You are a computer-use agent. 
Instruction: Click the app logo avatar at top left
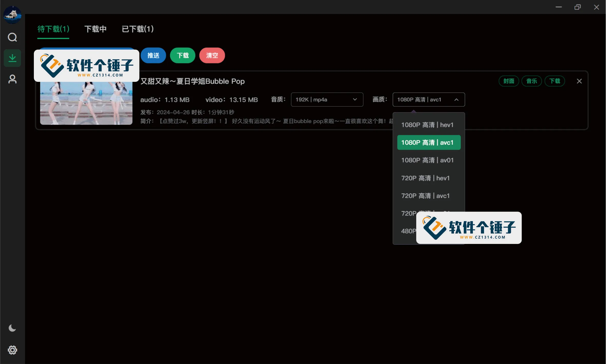12,15
